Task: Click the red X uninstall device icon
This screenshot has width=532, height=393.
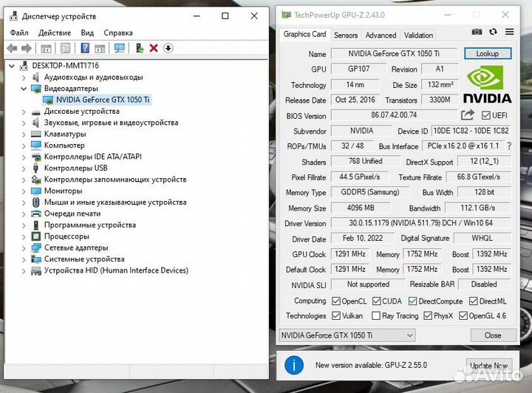Action: click(154, 48)
